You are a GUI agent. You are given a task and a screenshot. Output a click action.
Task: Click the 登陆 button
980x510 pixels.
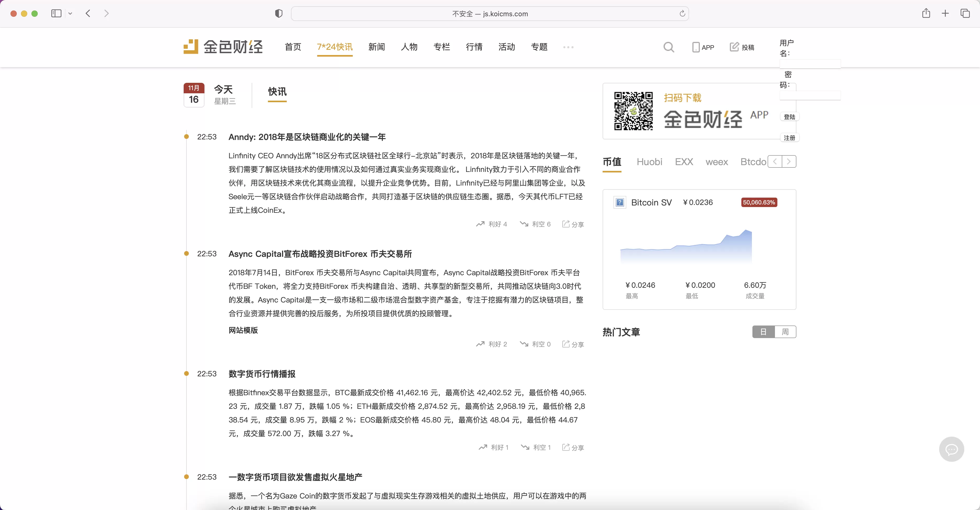click(x=790, y=117)
